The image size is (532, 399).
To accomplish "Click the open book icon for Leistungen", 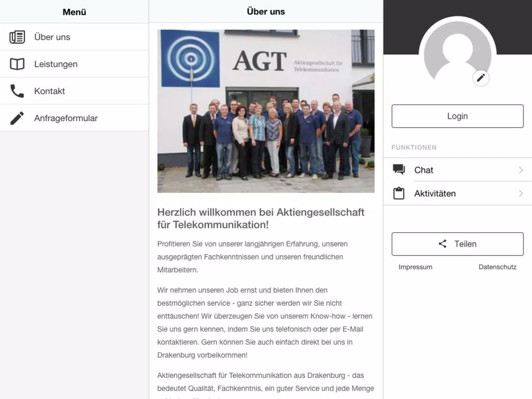I will [x=17, y=64].
